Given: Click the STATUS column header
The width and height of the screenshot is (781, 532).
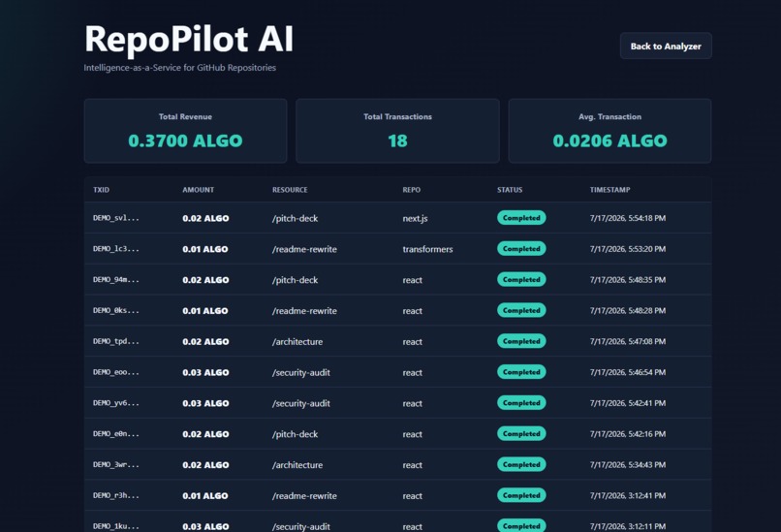Looking at the screenshot, I should 510,190.
